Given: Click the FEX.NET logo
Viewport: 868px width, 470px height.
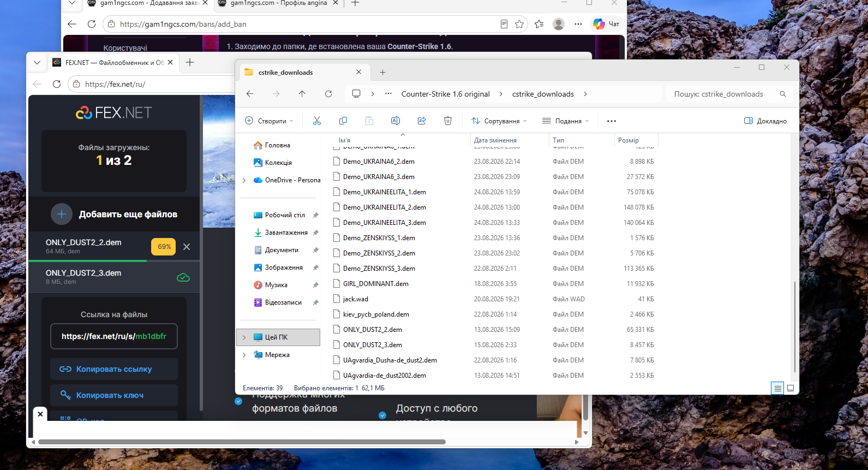Looking at the screenshot, I should coord(114,112).
